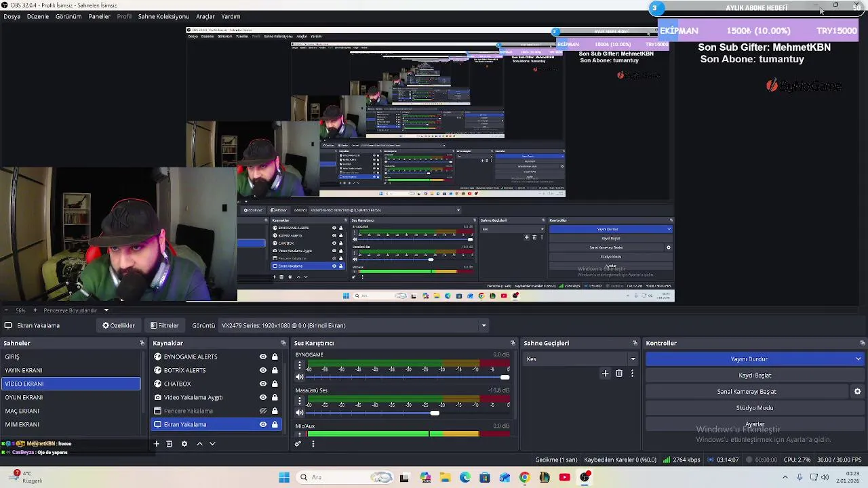
Task: Toggle lock on Ekran Yakalama source
Action: pos(275,424)
